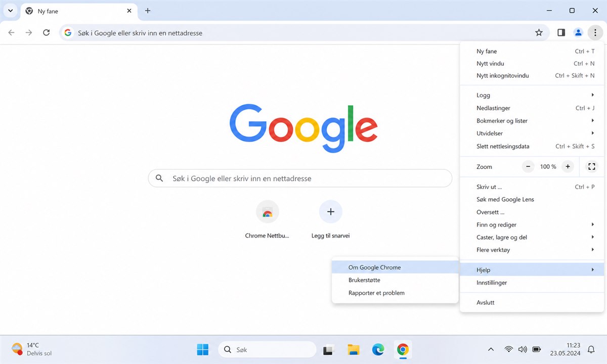The image size is (607, 364).
Task: Click the volume speaker icon
Action: (523, 349)
